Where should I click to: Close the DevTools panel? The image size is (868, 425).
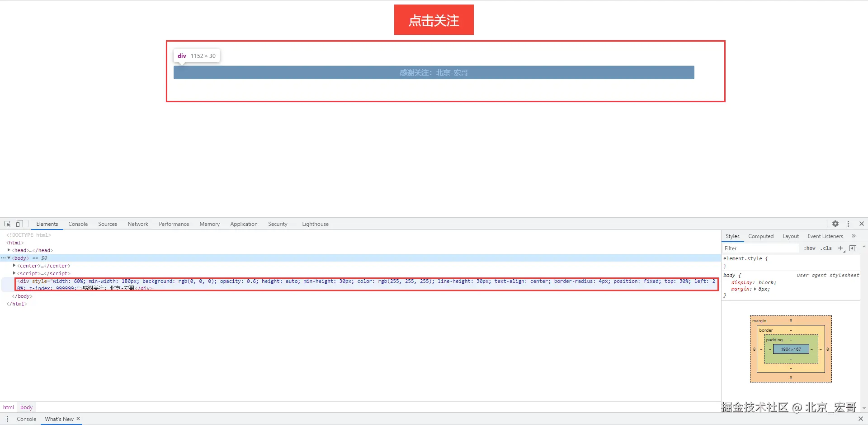(x=862, y=224)
